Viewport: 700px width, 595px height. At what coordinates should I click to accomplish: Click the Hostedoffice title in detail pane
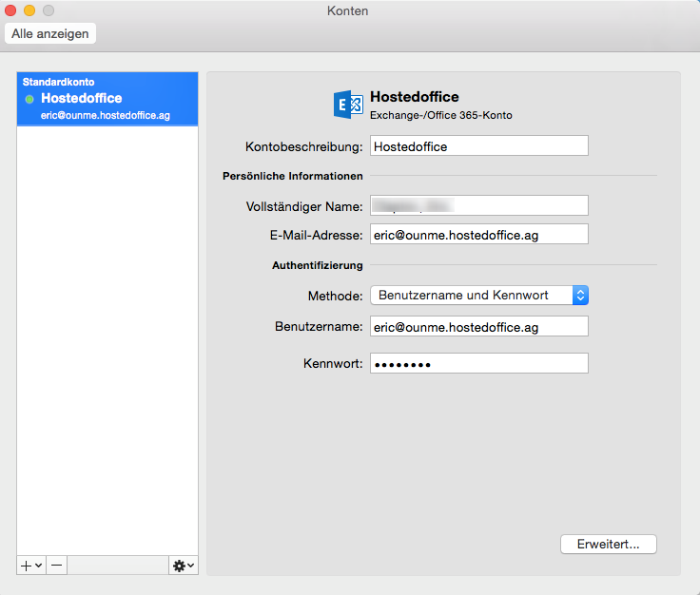(x=415, y=97)
